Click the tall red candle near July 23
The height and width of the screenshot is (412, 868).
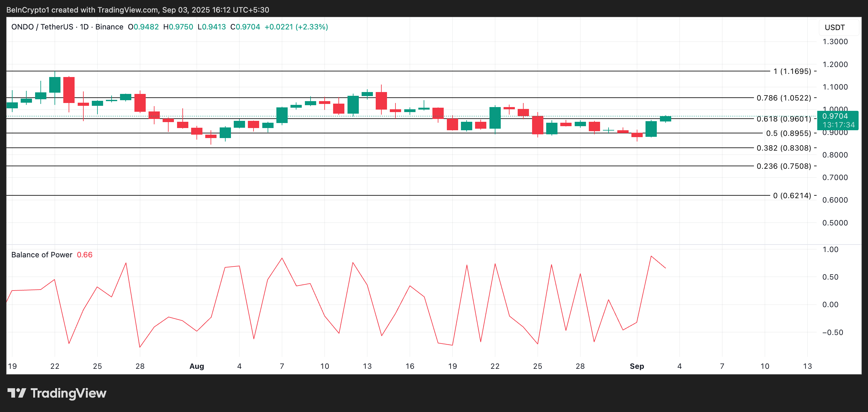click(69, 90)
